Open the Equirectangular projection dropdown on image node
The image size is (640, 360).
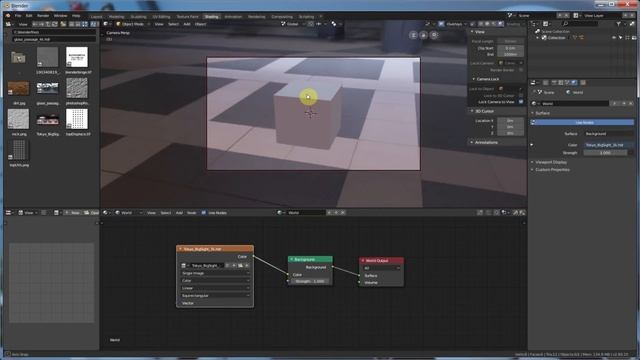[x=215, y=296]
